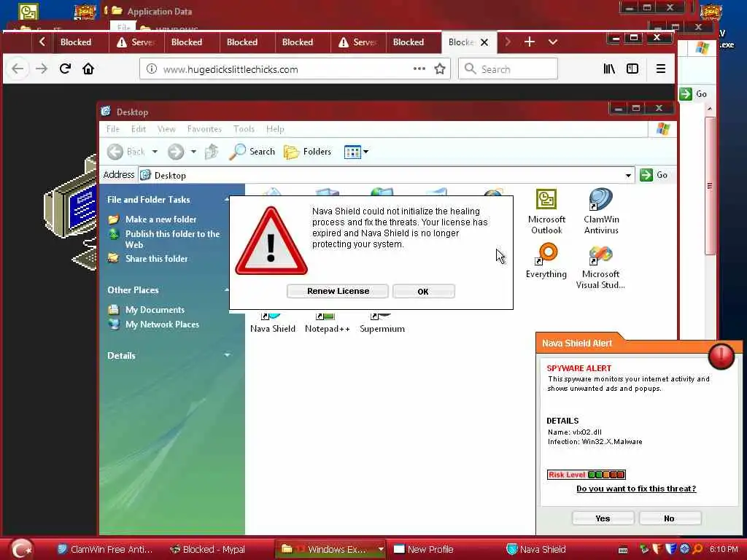Click the browser Back arrow button
This screenshot has height=560, width=747.
(18, 69)
